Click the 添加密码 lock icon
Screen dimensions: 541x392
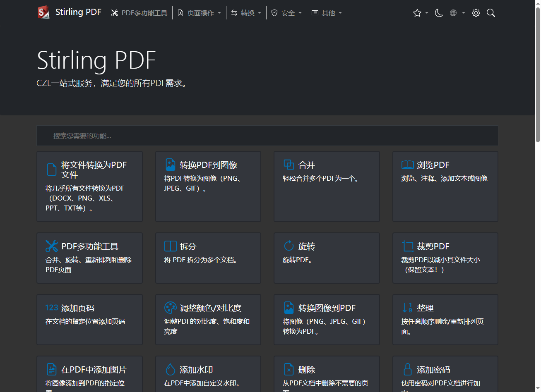click(x=407, y=369)
